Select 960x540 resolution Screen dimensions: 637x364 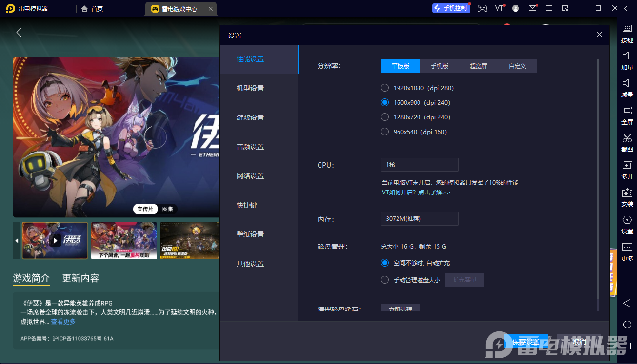pos(384,132)
